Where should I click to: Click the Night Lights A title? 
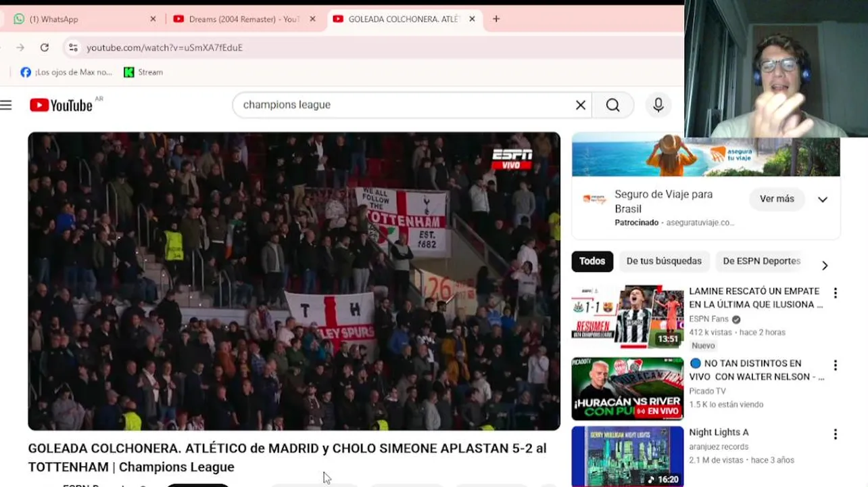click(719, 432)
